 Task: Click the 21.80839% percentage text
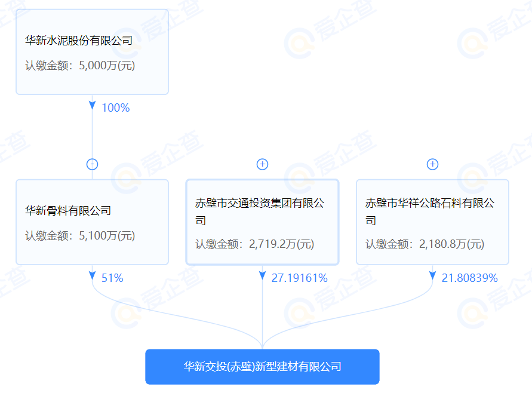(x=469, y=278)
